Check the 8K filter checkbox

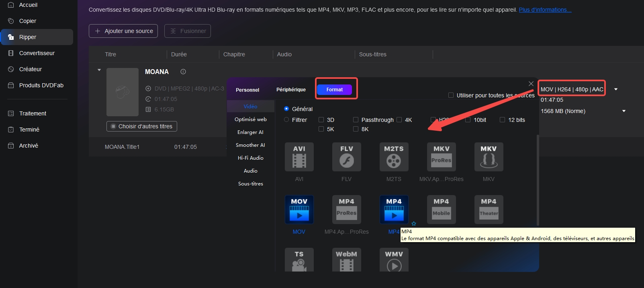pos(356,129)
